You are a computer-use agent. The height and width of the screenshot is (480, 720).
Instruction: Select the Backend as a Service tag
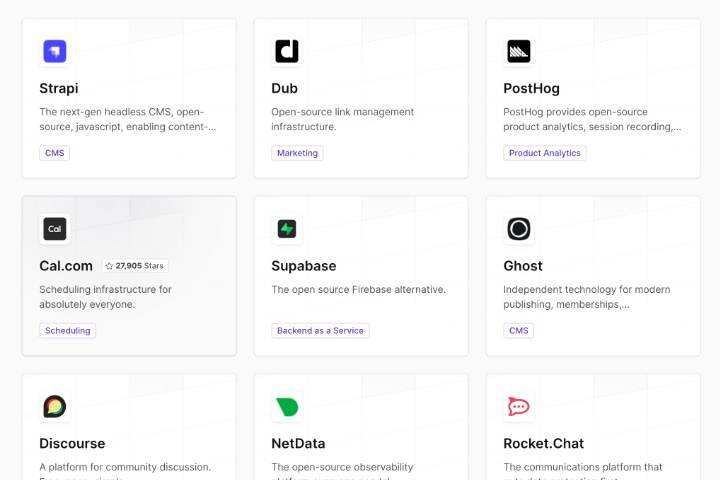pyautogui.click(x=320, y=330)
